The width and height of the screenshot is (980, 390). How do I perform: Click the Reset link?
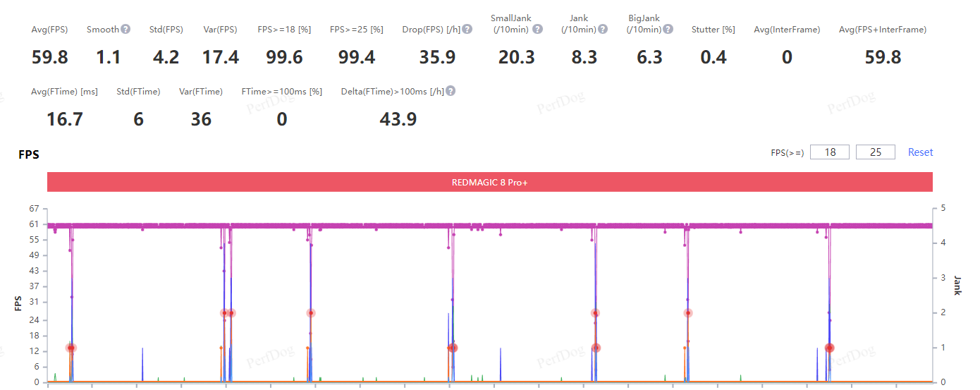click(920, 152)
